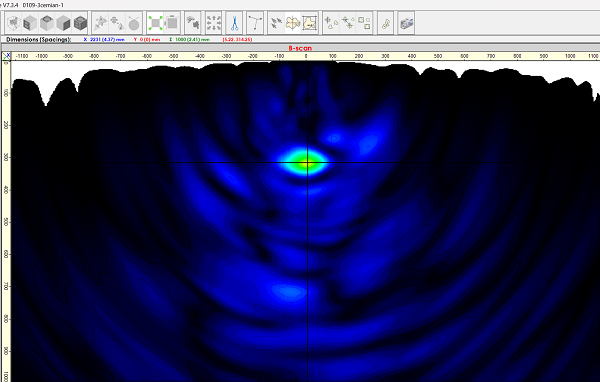Click the boxed region selection tool
The image size is (600, 382).
[x=310, y=23]
